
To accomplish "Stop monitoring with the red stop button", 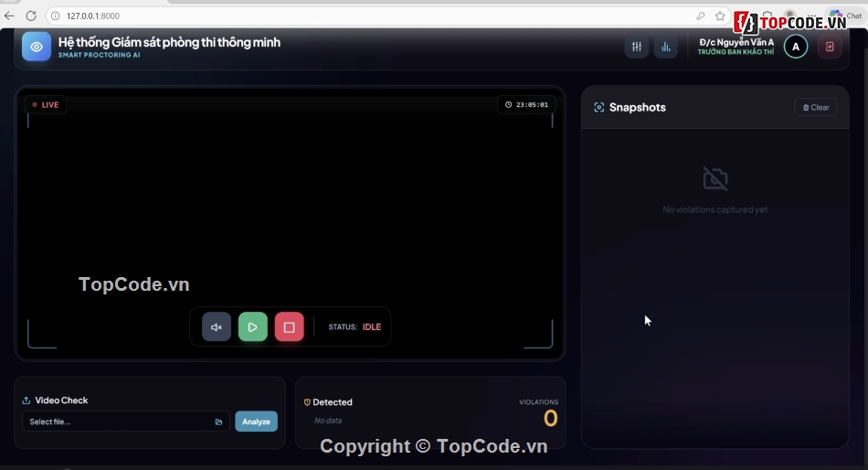I will (x=290, y=327).
